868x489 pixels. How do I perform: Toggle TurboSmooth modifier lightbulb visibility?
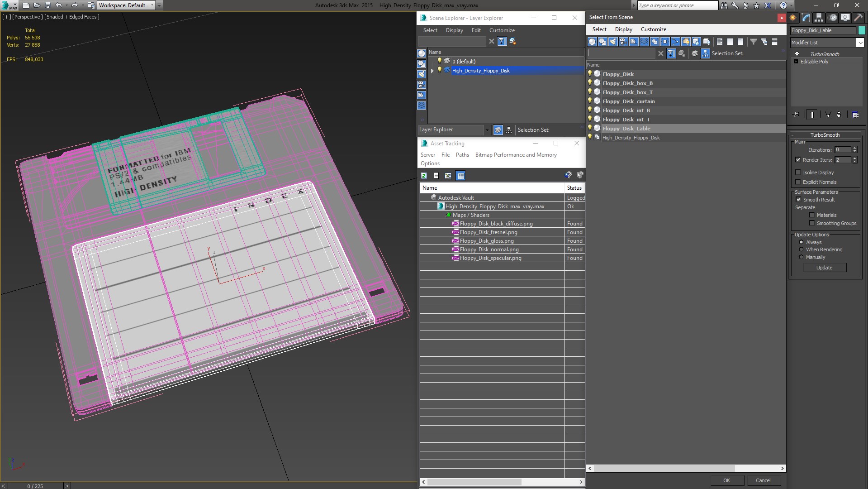pyautogui.click(x=797, y=54)
